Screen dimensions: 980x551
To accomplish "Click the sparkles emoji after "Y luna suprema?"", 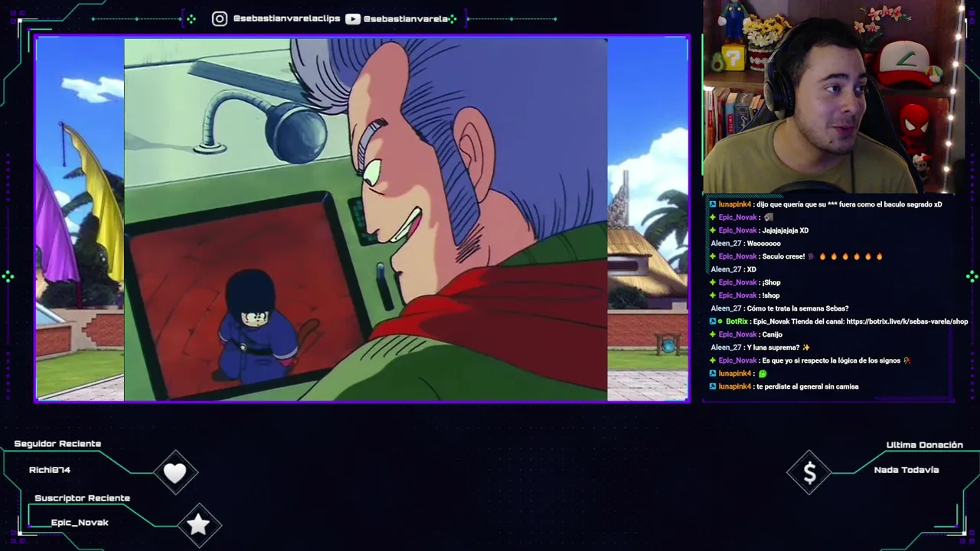I will 806,347.
